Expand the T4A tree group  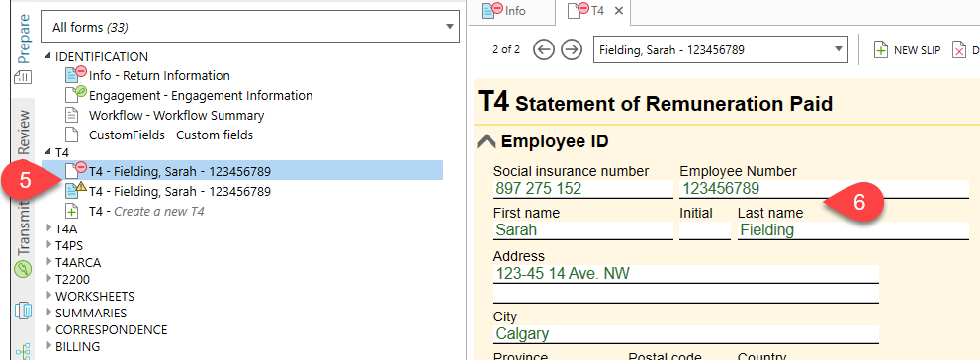[49, 228]
